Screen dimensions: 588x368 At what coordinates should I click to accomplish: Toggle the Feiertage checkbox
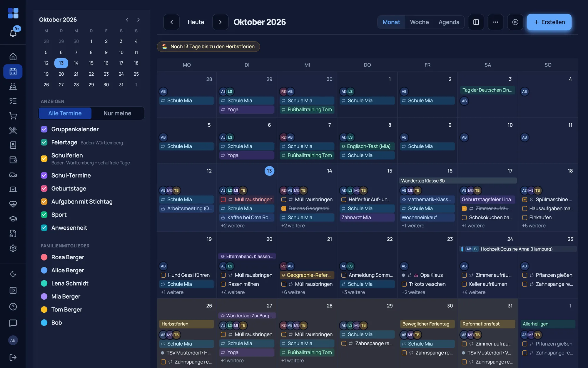click(44, 142)
